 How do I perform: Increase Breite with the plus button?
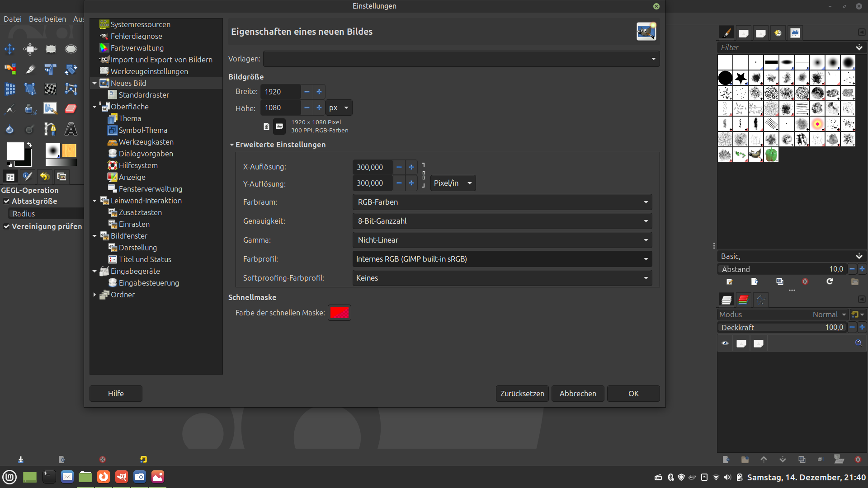coord(319,92)
